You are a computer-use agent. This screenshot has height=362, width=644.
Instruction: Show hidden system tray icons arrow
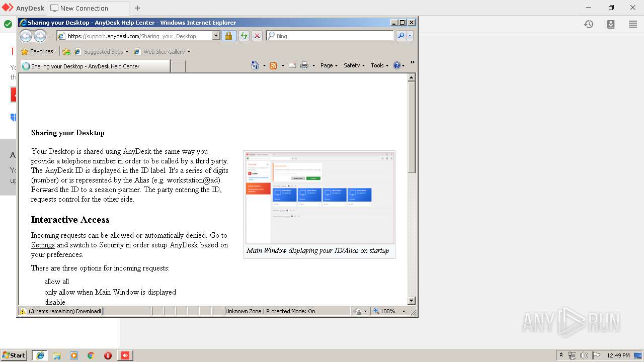(561, 355)
